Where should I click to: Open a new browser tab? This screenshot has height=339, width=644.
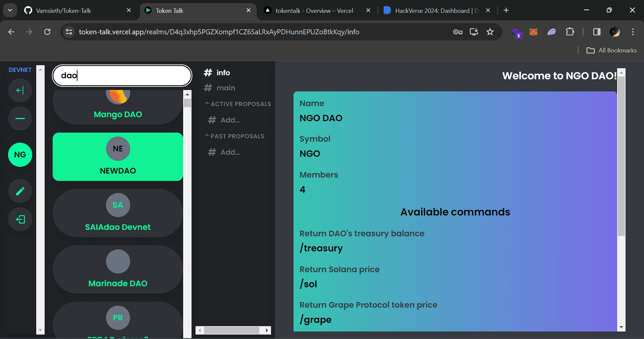point(506,10)
